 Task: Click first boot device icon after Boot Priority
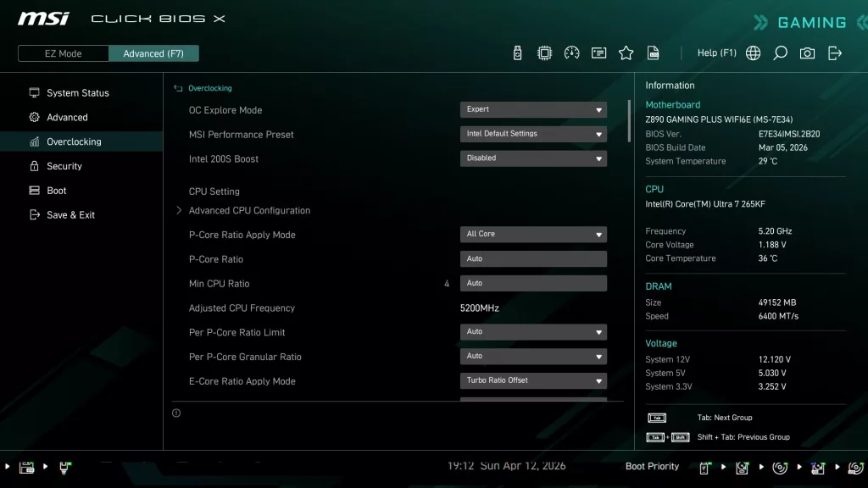704,468
